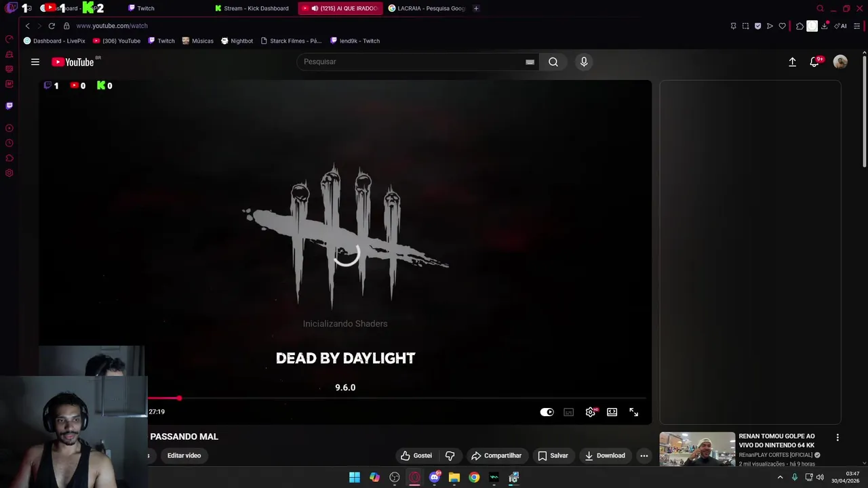Screen dimensions: 868x488
Task: Like the video with Gostei button
Action: 416,455
